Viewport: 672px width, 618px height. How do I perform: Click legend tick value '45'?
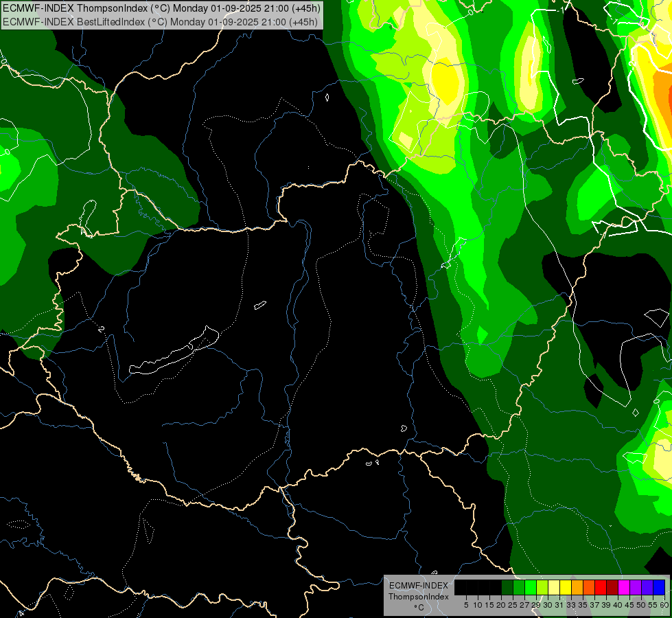[629, 605]
